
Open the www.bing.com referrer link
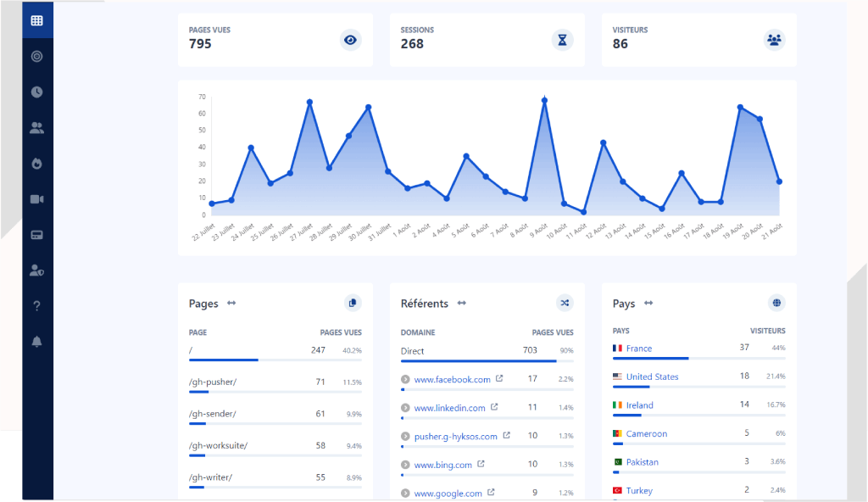coord(442,465)
